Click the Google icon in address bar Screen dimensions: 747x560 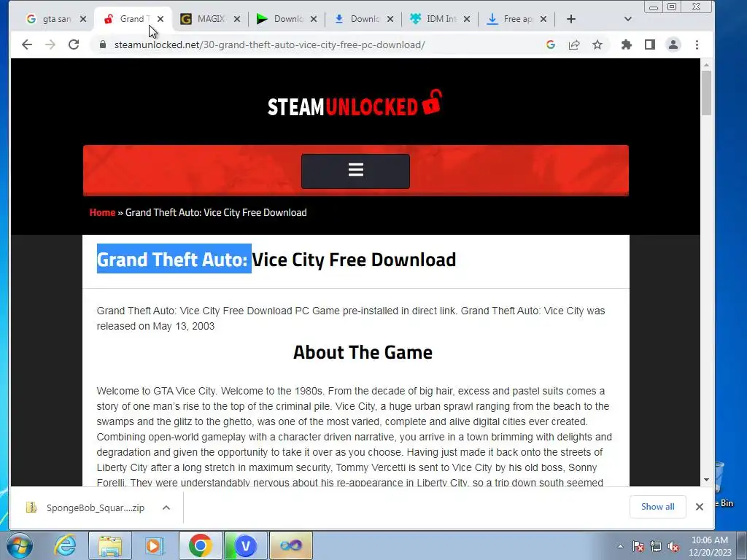(x=551, y=44)
